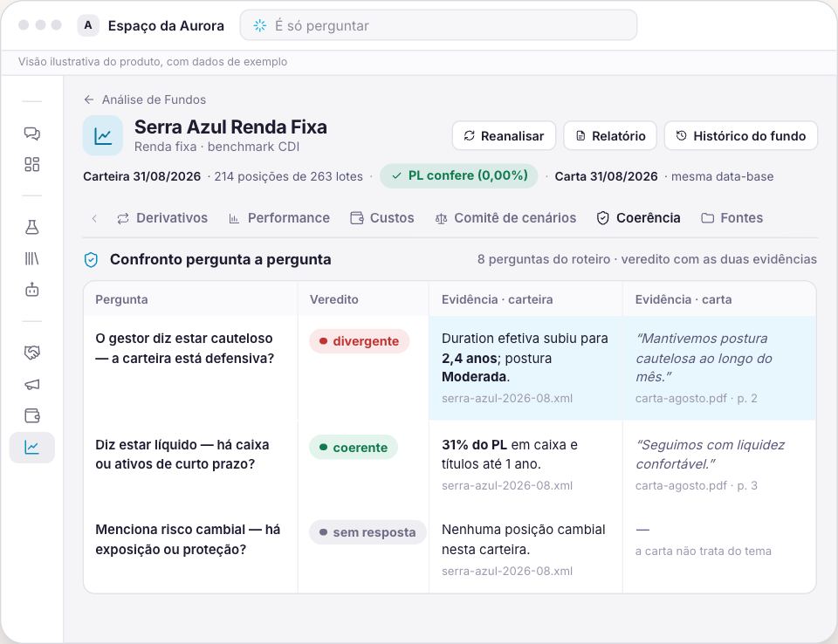The width and height of the screenshot is (838, 644).
Task: Select question about gestor estar cauteloso
Action: [x=185, y=348]
